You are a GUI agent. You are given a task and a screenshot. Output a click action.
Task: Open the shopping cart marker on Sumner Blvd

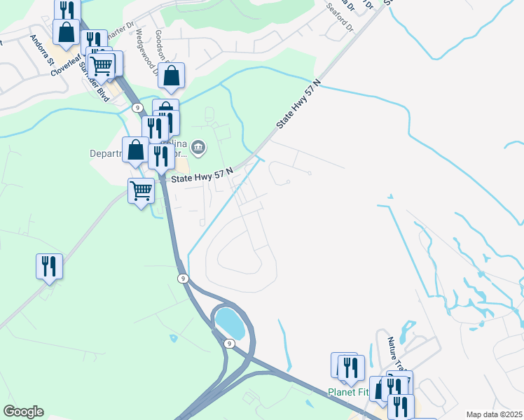click(102, 69)
